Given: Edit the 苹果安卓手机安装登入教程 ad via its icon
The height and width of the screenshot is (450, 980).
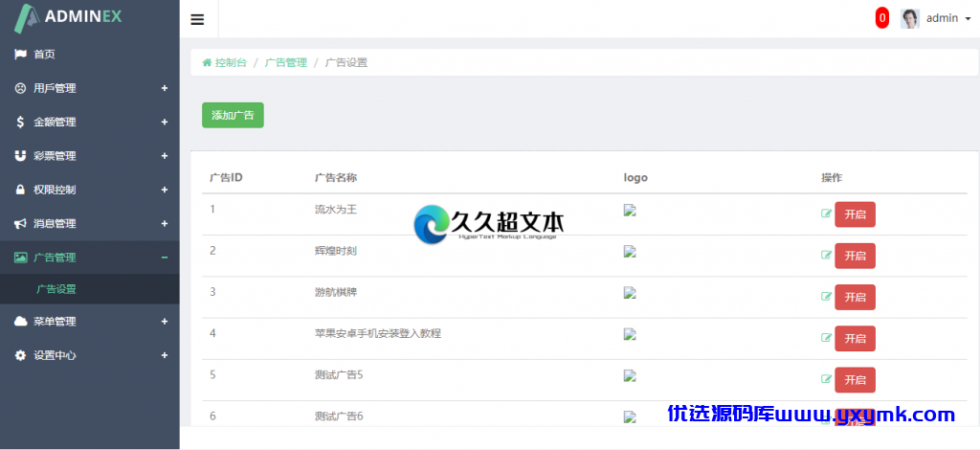Looking at the screenshot, I should (826, 337).
